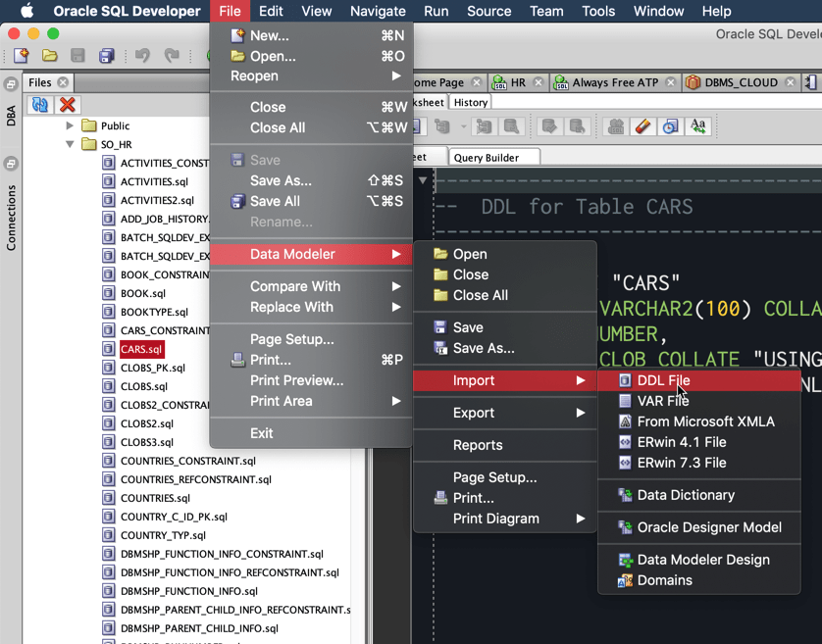Switch to the History tab
822x644 pixels.
tap(470, 102)
